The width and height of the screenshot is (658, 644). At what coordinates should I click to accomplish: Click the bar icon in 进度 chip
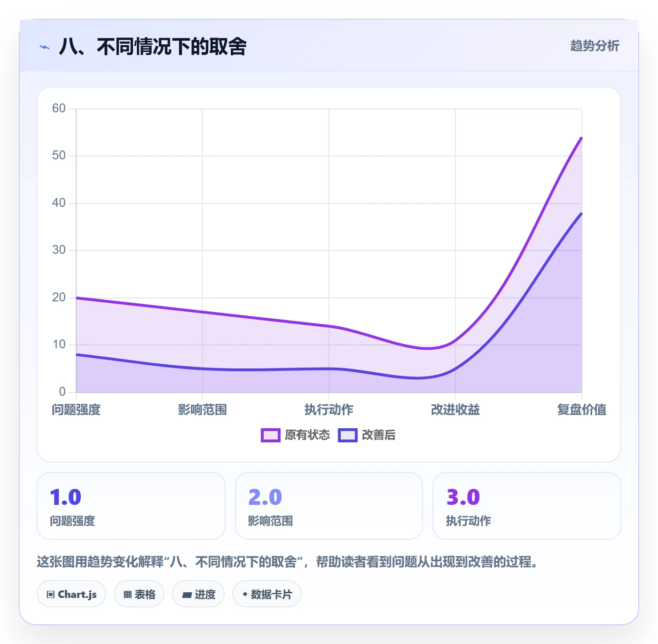click(187, 595)
